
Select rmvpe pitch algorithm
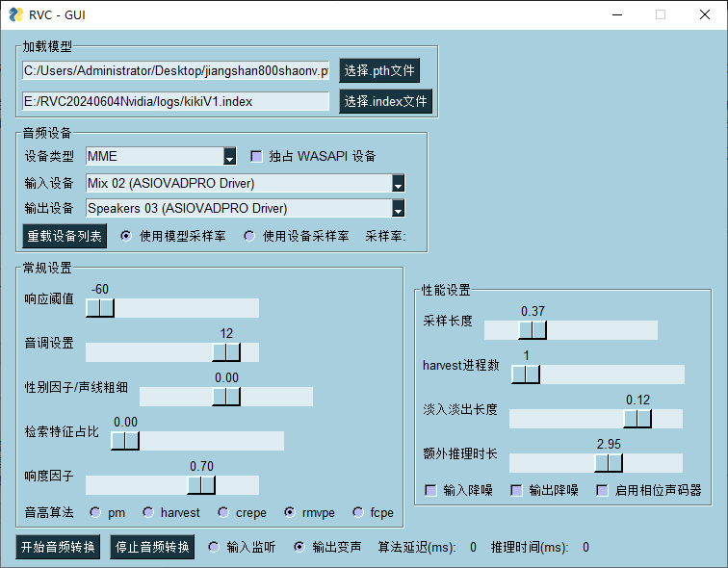pyautogui.click(x=290, y=512)
